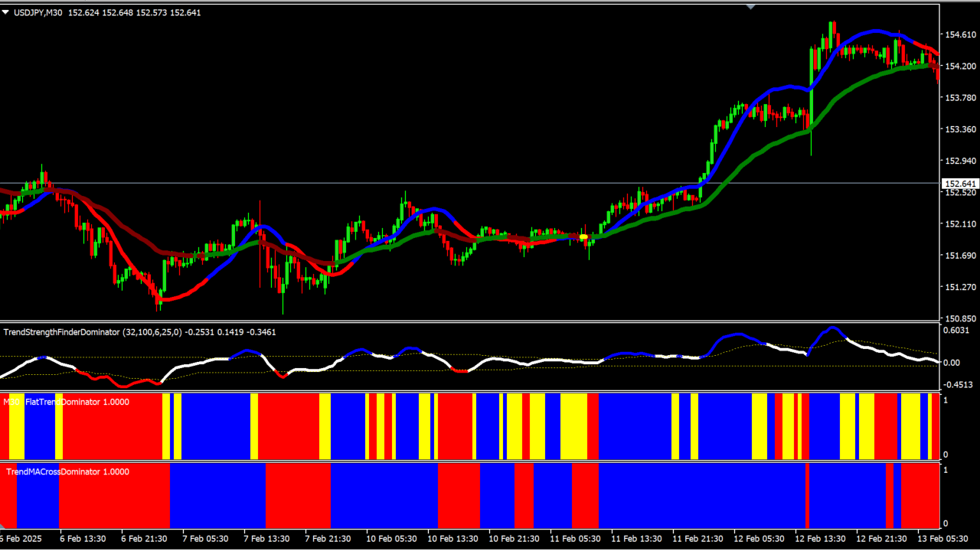Click the 10 Feb 05:30 time label
This screenshot has height=551, width=980.
point(391,540)
